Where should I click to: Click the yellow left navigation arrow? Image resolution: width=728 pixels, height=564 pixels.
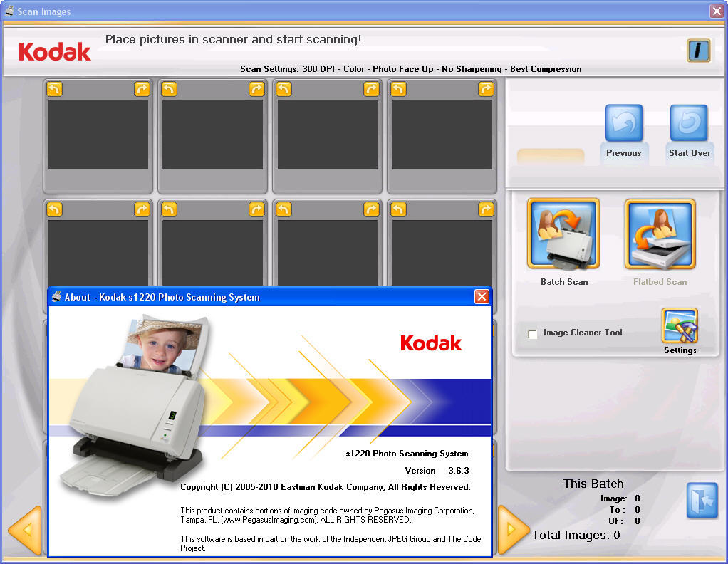point(25,528)
